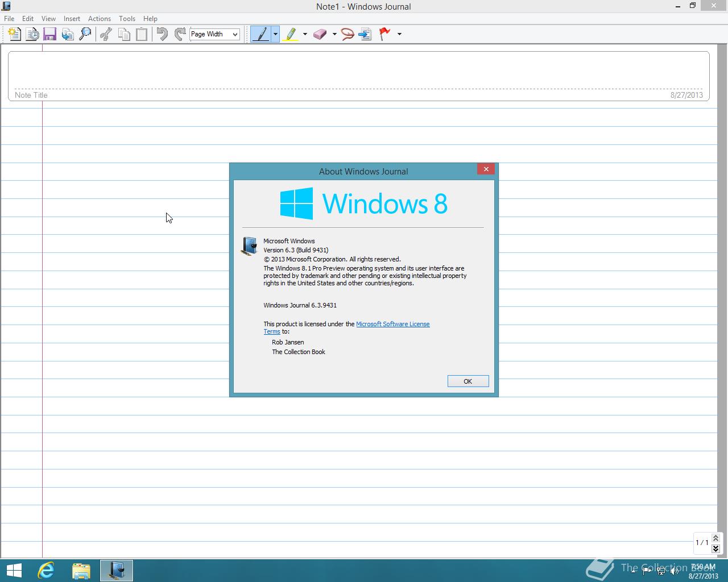Expand Flag options arrow
Screen dimensions: 728x582
click(399, 34)
